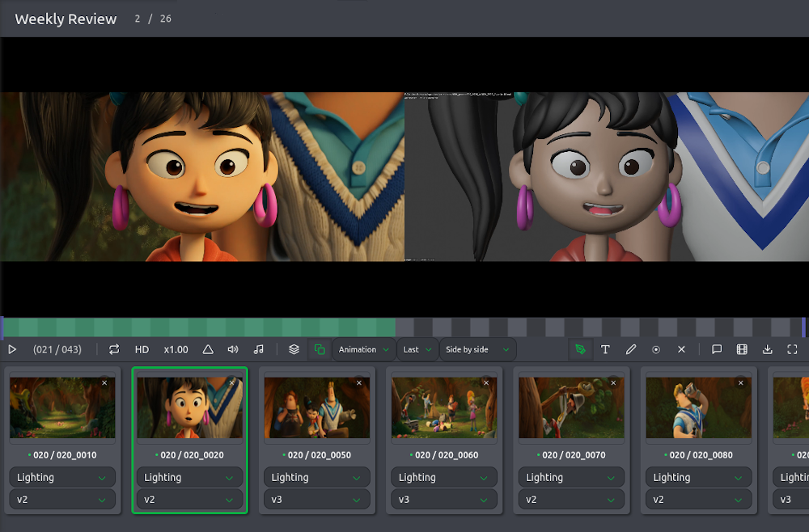Viewport: 809px width, 532px height.
Task: Expand the Side by side dropdown
Action: click(x=477, y=349)
